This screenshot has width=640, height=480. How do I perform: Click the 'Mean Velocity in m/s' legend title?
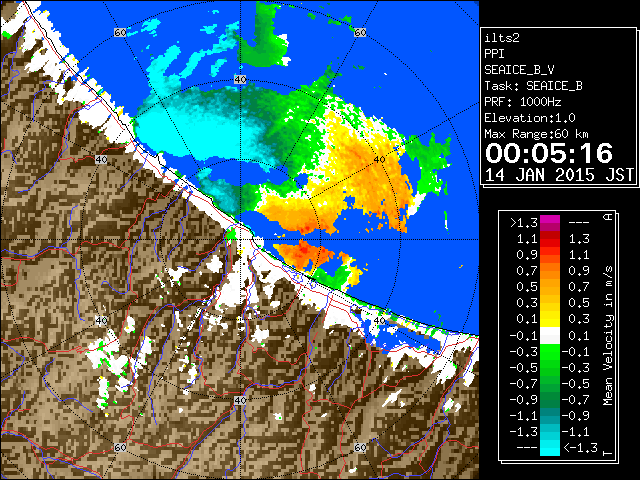coord(608,336)
